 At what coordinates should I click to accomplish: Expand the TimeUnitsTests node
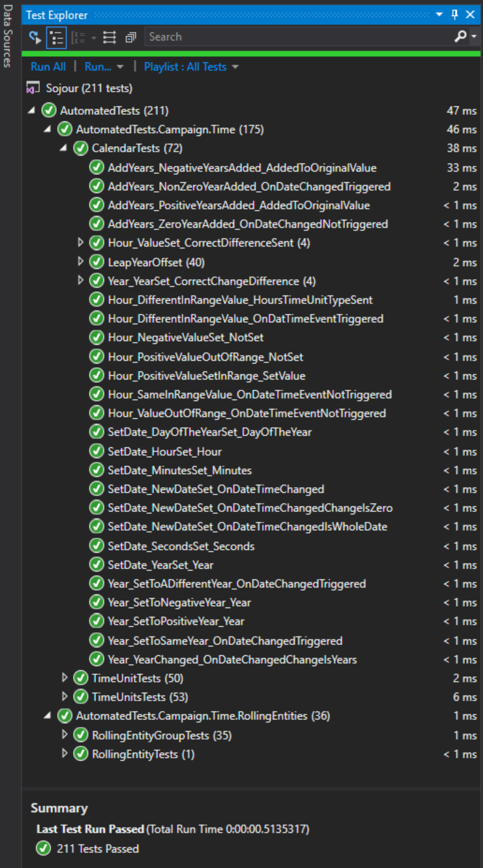[x=64, y=696]
